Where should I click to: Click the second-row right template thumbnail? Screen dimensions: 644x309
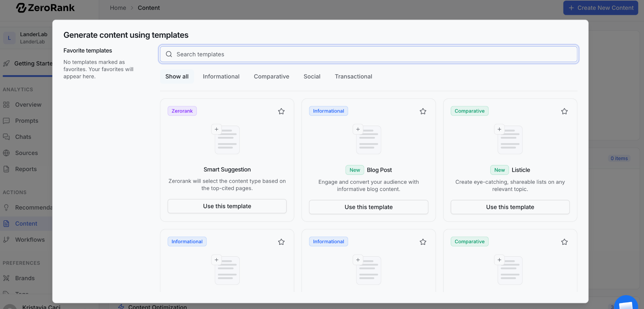(x=508, y=270)
